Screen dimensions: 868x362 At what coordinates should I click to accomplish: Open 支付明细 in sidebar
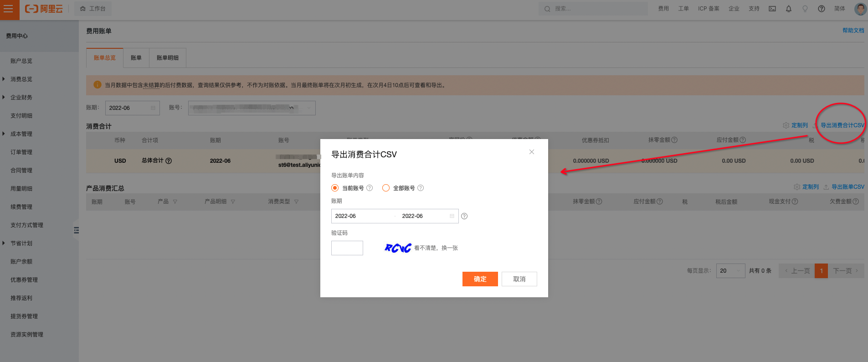pos(21,116)
